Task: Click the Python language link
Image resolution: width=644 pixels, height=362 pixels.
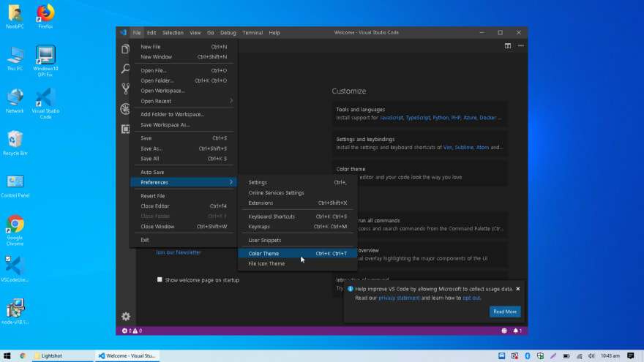Action: click(x=441, y=118)
